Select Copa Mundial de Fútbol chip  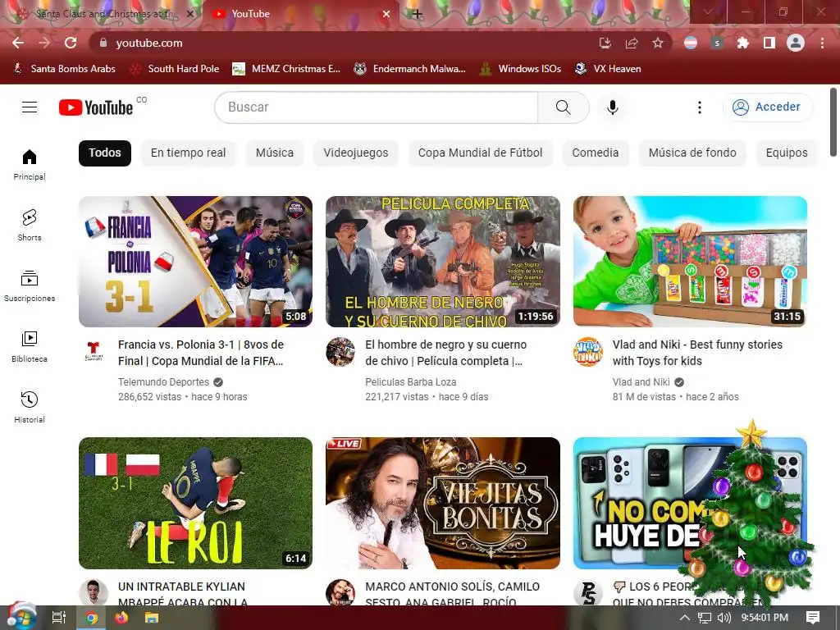point(480,153)
